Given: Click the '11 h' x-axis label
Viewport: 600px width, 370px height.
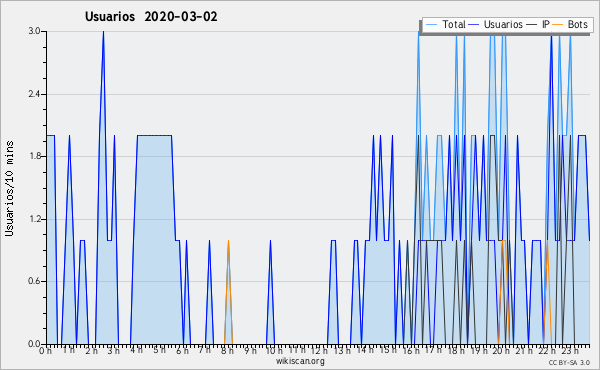Looking at the screenshot, I should click(297, 350).
